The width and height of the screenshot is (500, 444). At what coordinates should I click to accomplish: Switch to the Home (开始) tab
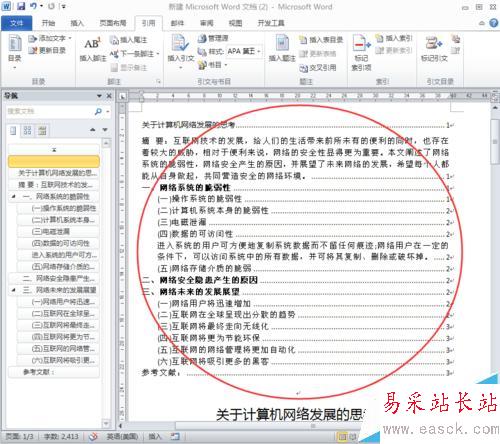pos(48,23)
